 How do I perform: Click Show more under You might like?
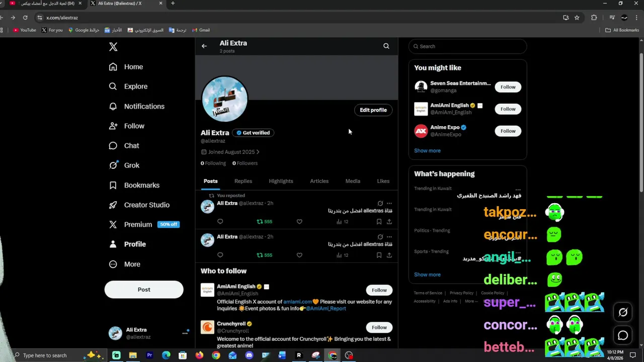[x=427, y=151]
